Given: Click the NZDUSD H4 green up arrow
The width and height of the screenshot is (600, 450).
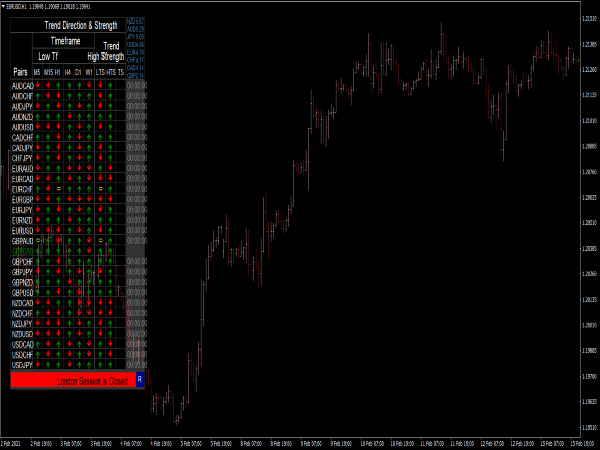Looking at the screenshot, I should click(70, 334).
